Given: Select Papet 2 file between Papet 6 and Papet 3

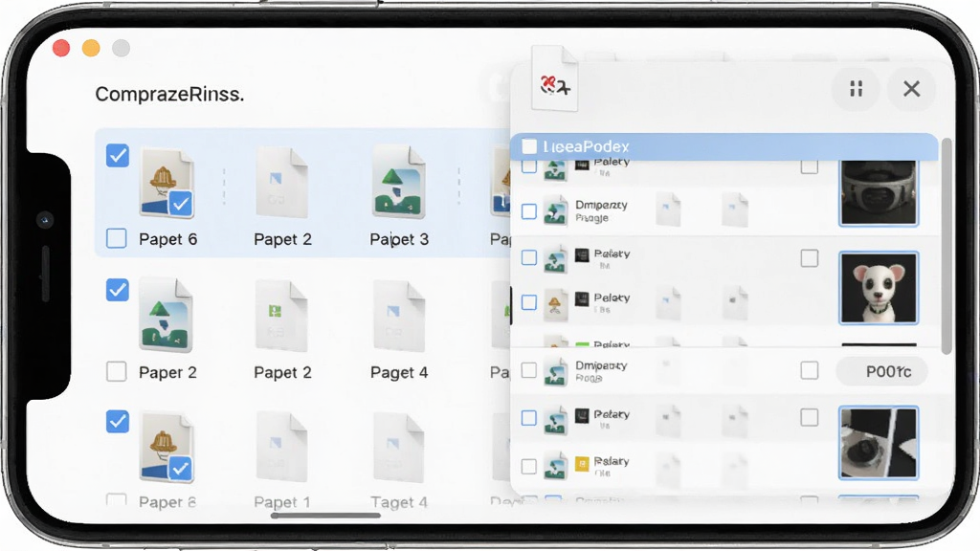Looking at the screenshot, I should tap(282, 183).
